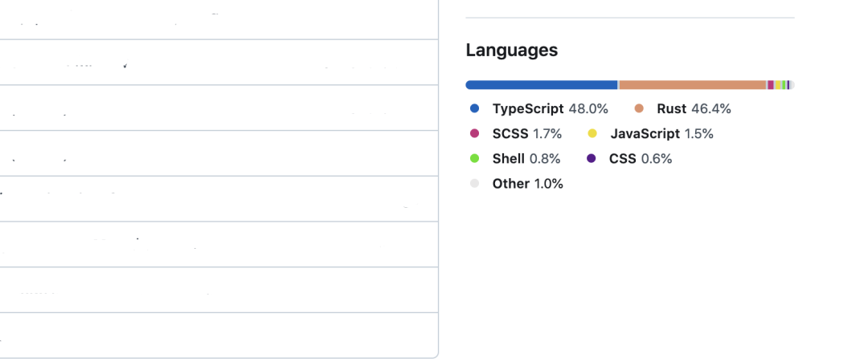
Task: Click the blue TypeScript segment of language bar
Action: [x=542, y=85]
